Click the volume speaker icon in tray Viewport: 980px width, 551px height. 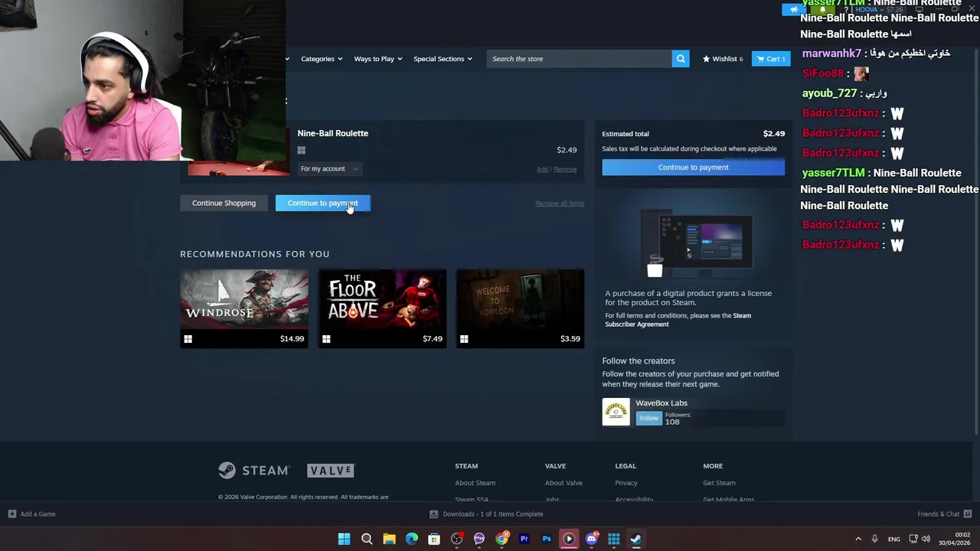926,539
